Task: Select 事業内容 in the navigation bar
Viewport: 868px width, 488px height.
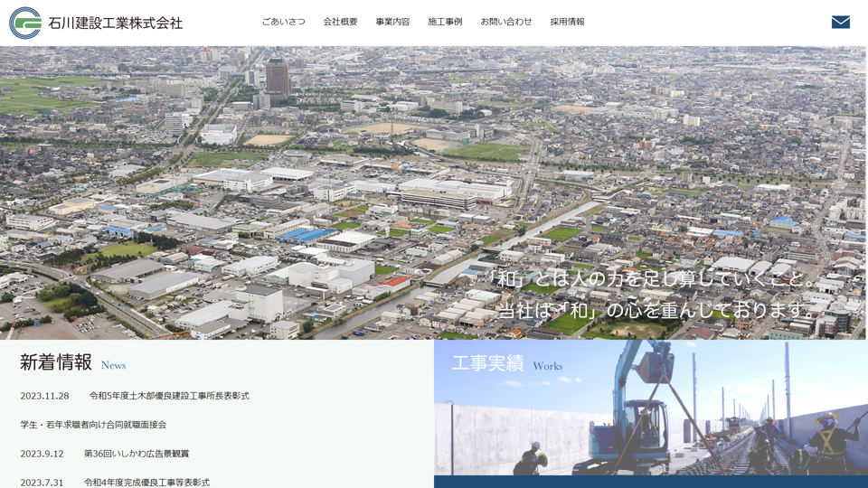Action: coord(392,22)
